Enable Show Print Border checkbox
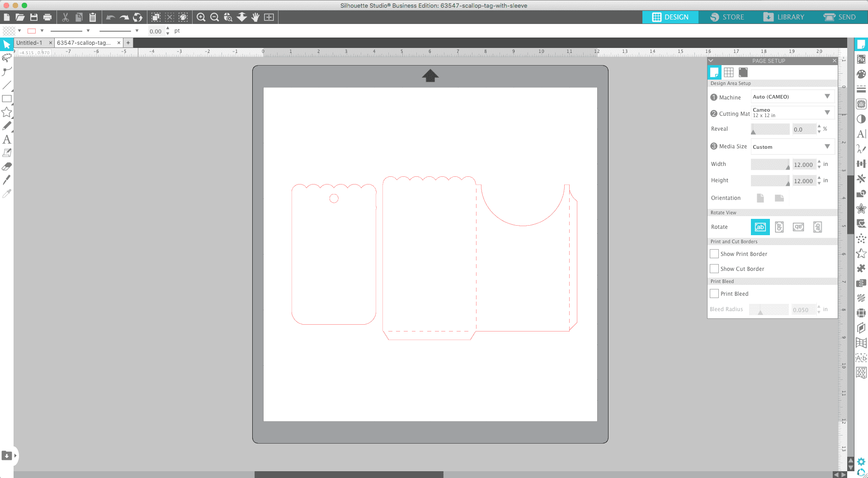Screen dimensions: 868x478 714,254
